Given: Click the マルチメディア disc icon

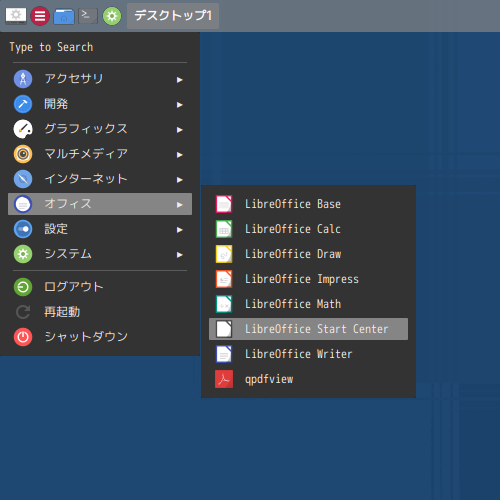Looking at the screenshot, I should click(23, 154).
